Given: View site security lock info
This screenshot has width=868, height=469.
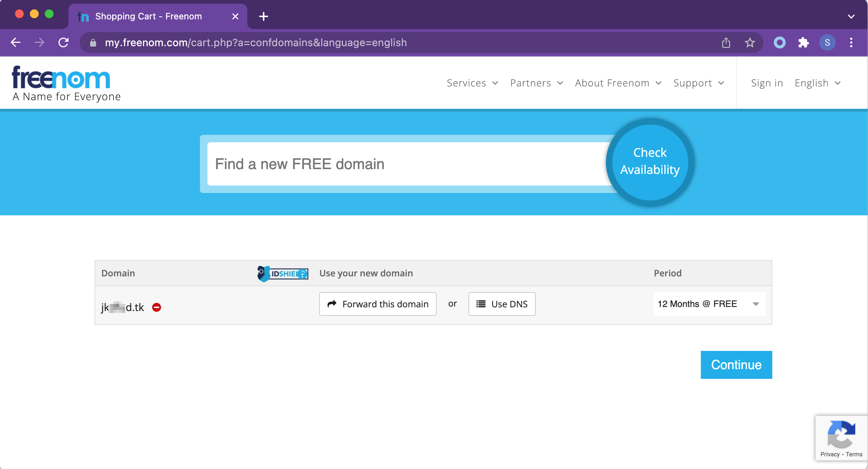Looking at the screenshot, I should 93,43.
